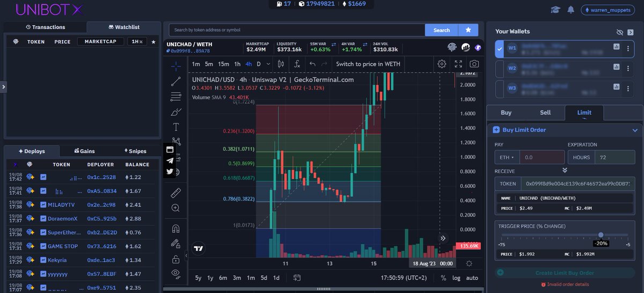644x293 pixels.
Task: Switch the chart to fullscreen mode
Action: (x=458, y=64)
